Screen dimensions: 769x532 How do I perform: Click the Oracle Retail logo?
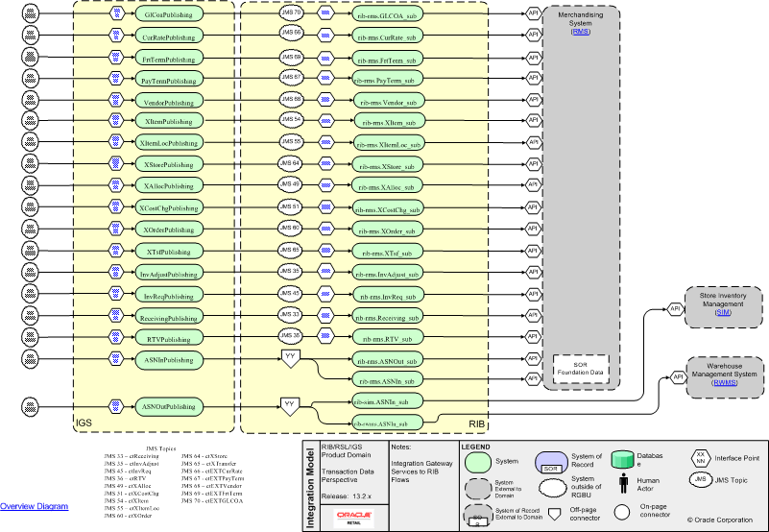(x=354, y=518)
